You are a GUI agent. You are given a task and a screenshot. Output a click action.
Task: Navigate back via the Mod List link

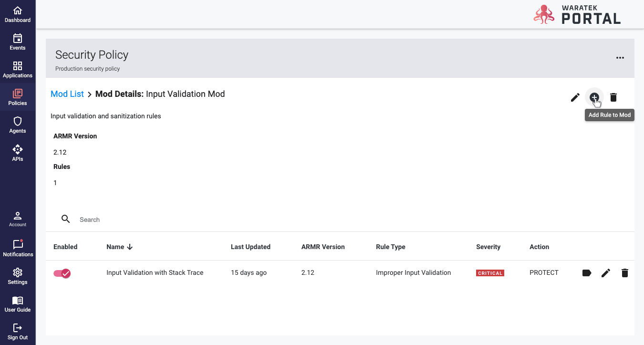(67, 94)
